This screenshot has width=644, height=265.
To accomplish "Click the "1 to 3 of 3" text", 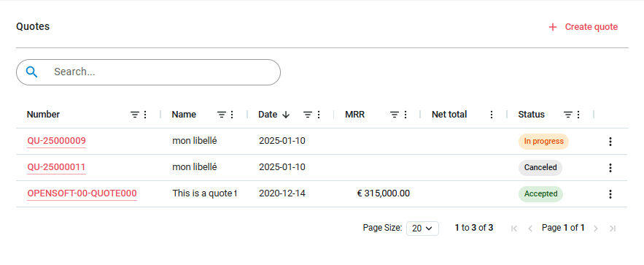I will [474, 228].
